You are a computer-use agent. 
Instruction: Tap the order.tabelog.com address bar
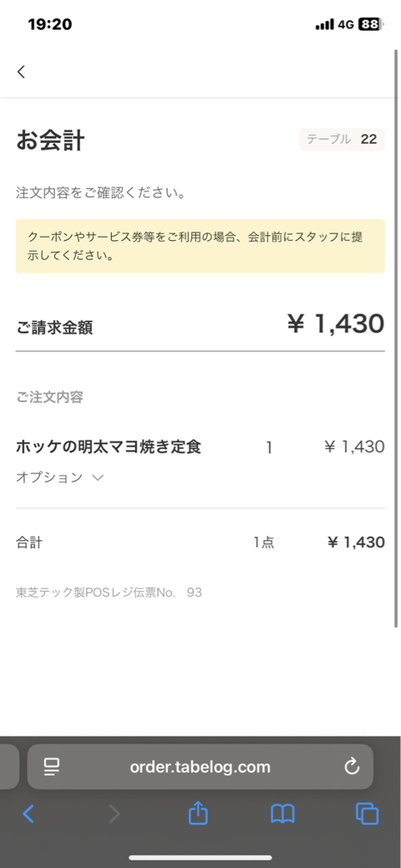[200, 767]
